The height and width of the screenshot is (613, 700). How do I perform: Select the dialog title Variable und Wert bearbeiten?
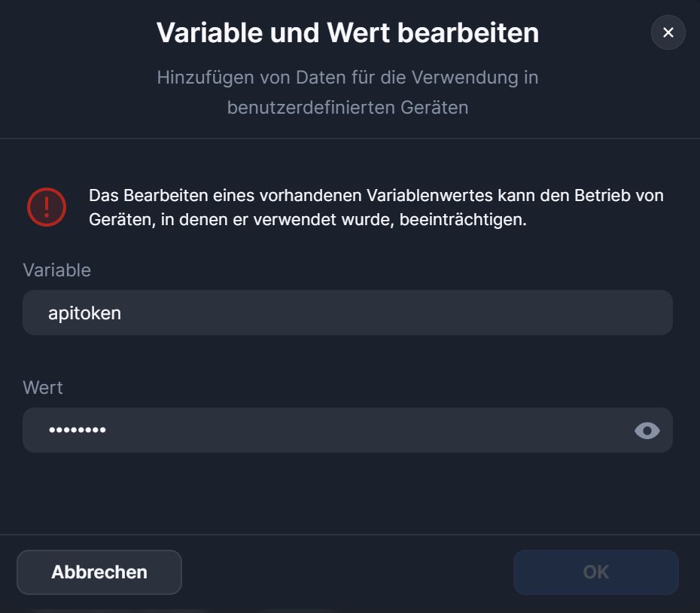[348, 32]
